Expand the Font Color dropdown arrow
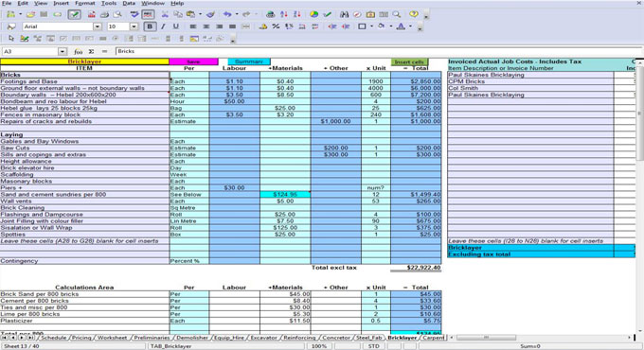 point(410,26)
